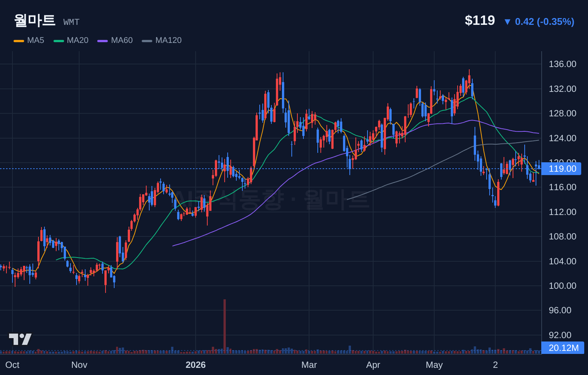
Task: Click the May time axis label
Action: click(x=434, y=365)
